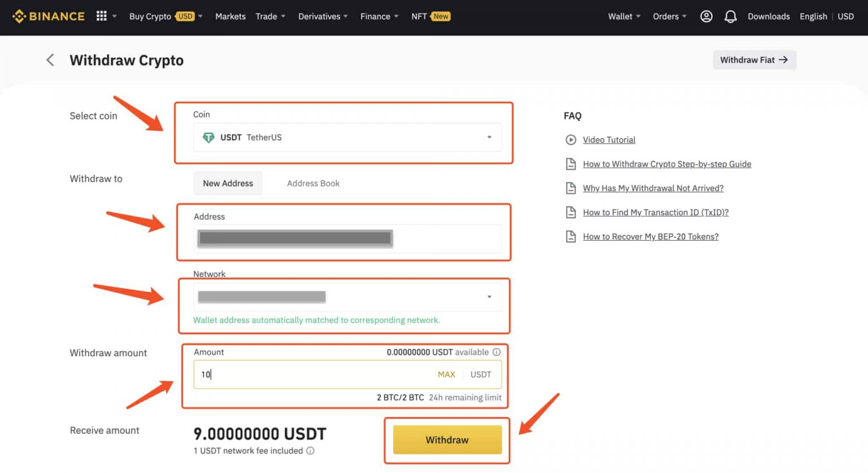This screenshot has width=868, height=473.
Task: Open the Step-by-step withdrawal guide link
Action: point(667,164)
